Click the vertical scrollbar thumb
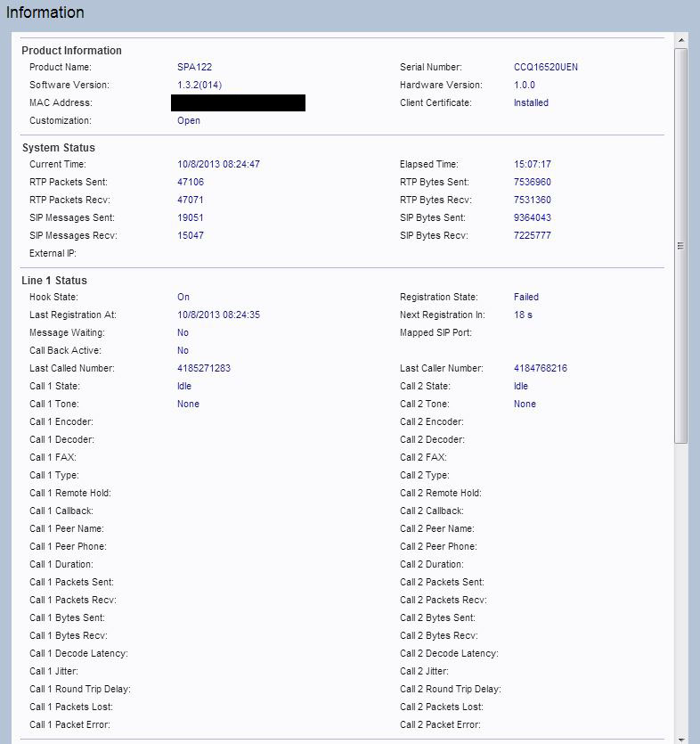Screen dimensions: 700x744 681,245
